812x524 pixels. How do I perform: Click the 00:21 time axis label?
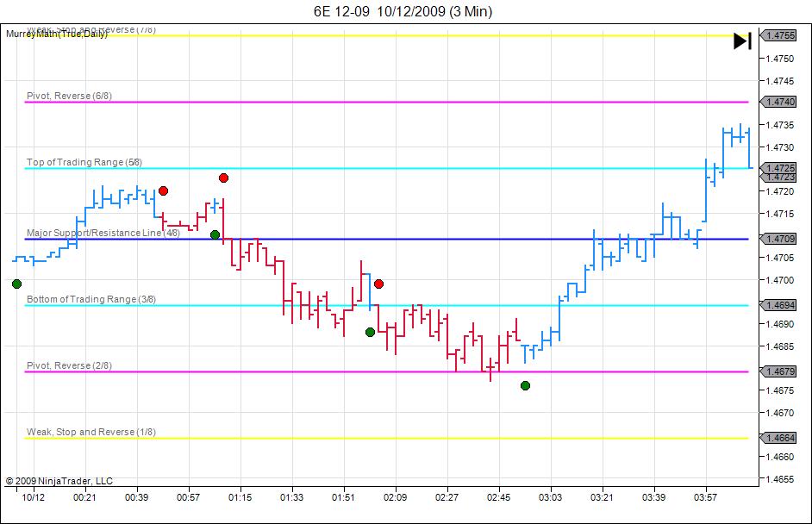tap(84, 497)
